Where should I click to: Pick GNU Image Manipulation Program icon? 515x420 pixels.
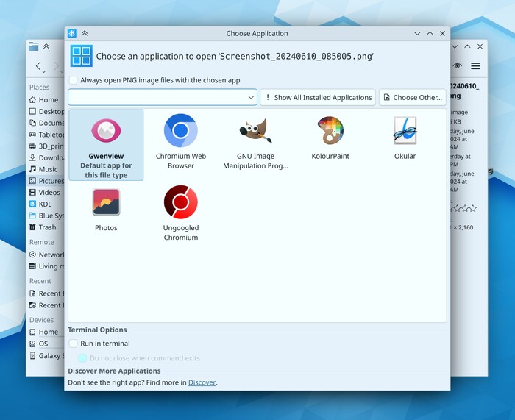(255, 130)
